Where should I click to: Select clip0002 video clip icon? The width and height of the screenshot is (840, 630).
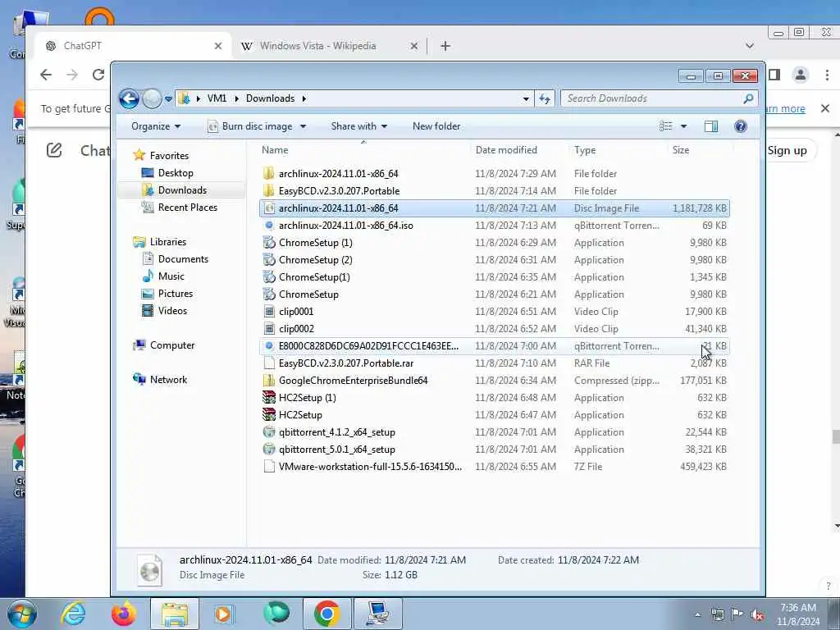[x=269, y=328]
